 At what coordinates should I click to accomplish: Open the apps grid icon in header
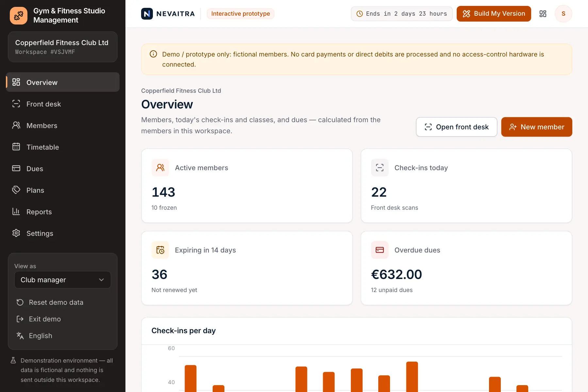click(x=543, y=14)
